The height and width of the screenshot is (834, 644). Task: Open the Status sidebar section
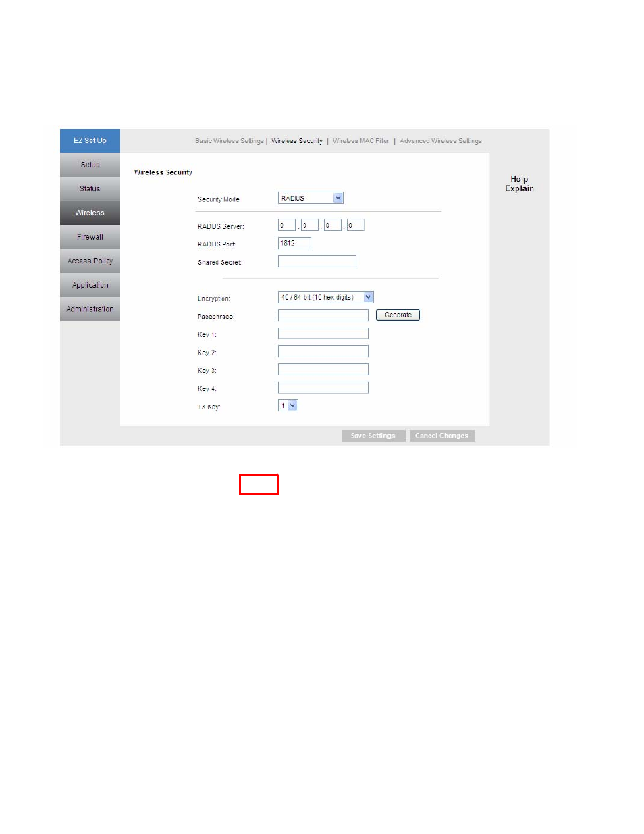click(90, 188)
